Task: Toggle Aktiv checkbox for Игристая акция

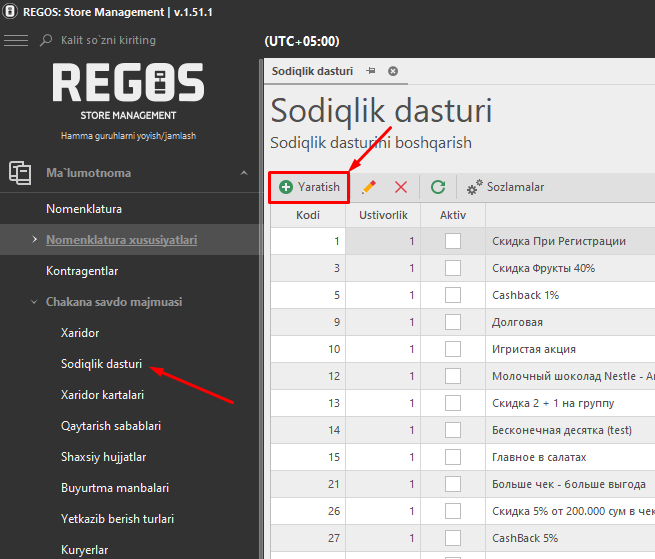Action: [x=453, y=349]
